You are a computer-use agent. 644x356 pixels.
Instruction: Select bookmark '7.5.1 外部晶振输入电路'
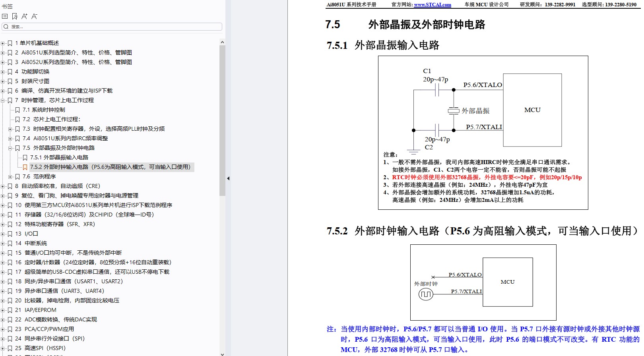pyautogui.click(x=59, y=157)
